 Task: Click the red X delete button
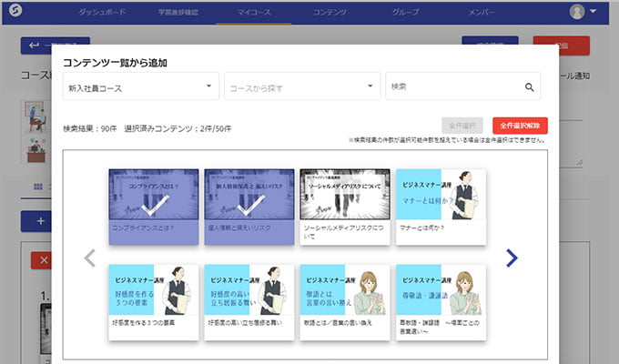42,260
